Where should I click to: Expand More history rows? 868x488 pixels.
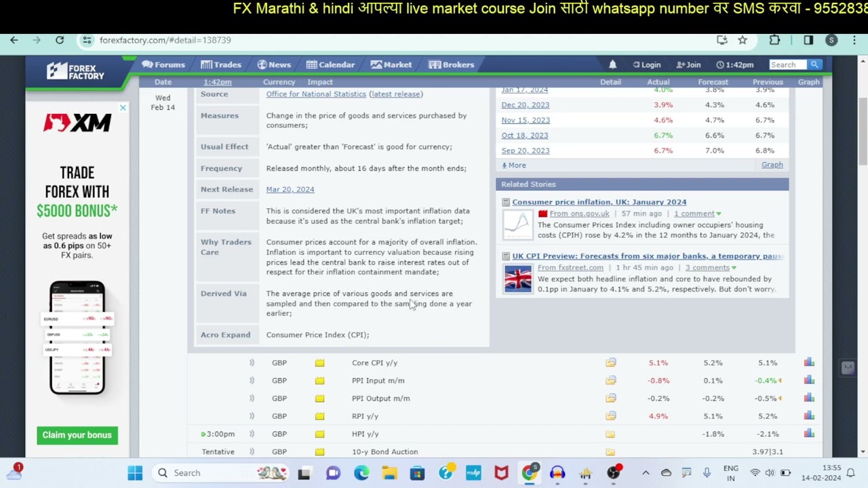[514, 165]
